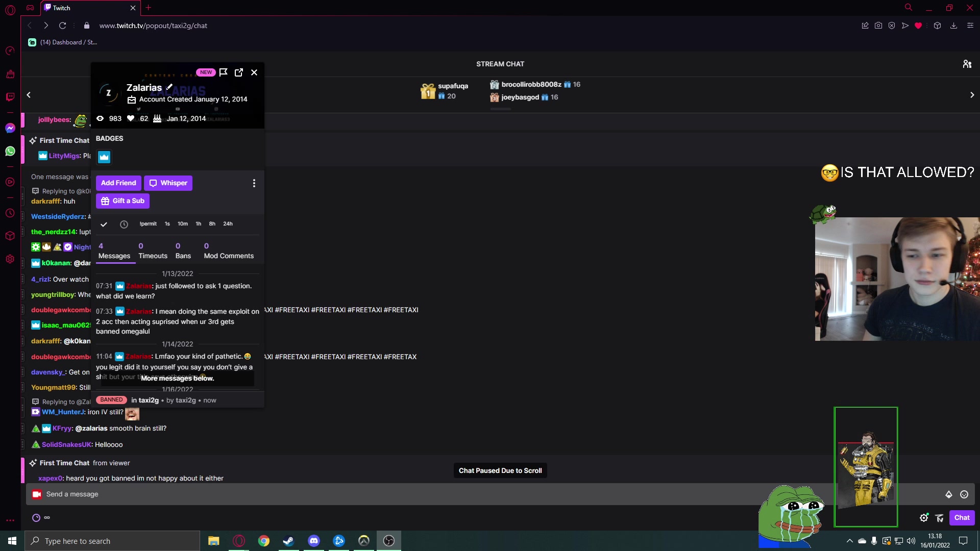Click the Gift a Sub button
Image resolution: width=980 pixels, height=551 pixels.
pyautogui.click(x=122, y=201)
